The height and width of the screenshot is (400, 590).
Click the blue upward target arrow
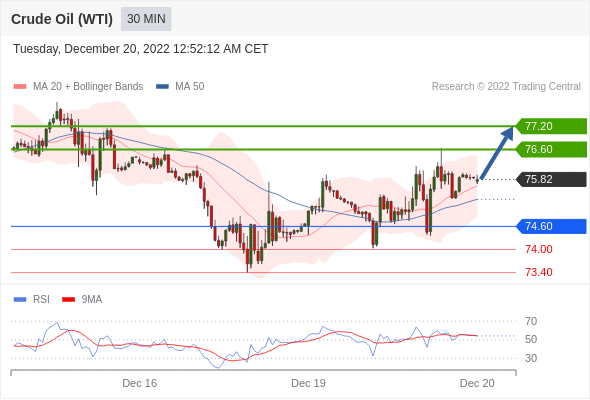click(x=497, y=153)
